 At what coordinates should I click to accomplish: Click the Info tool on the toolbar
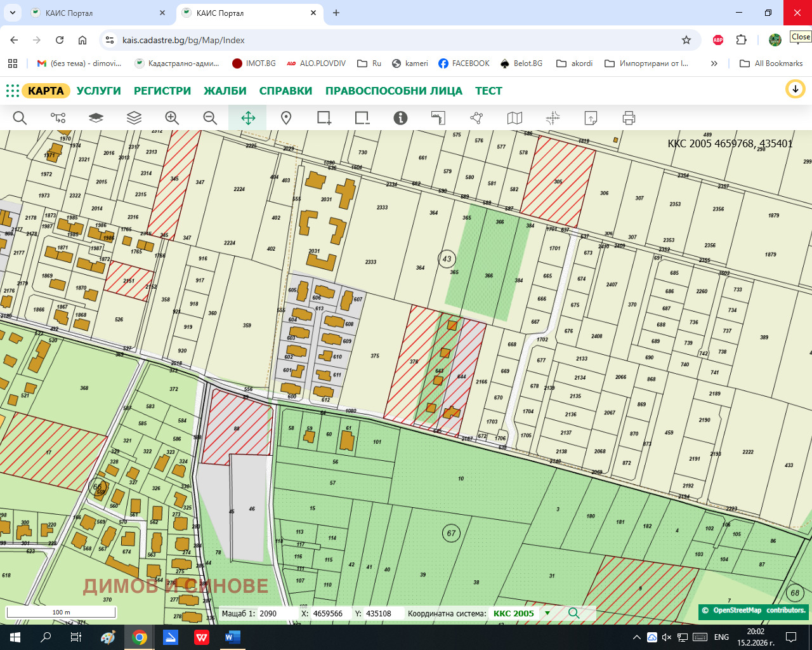[400, 117]
